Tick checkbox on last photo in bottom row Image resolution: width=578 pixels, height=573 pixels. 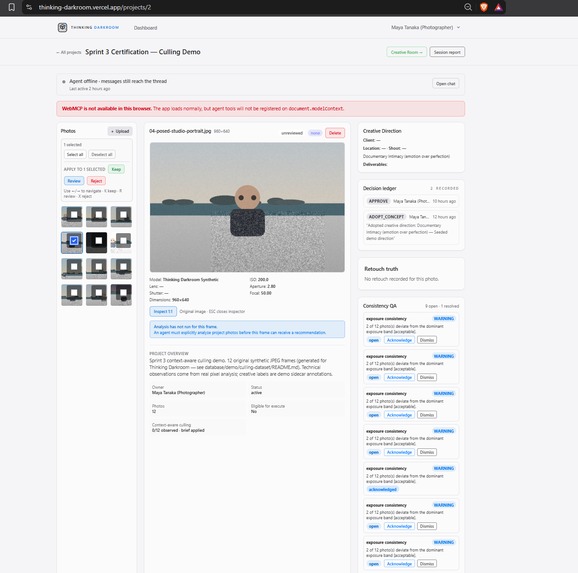point(123,292)
